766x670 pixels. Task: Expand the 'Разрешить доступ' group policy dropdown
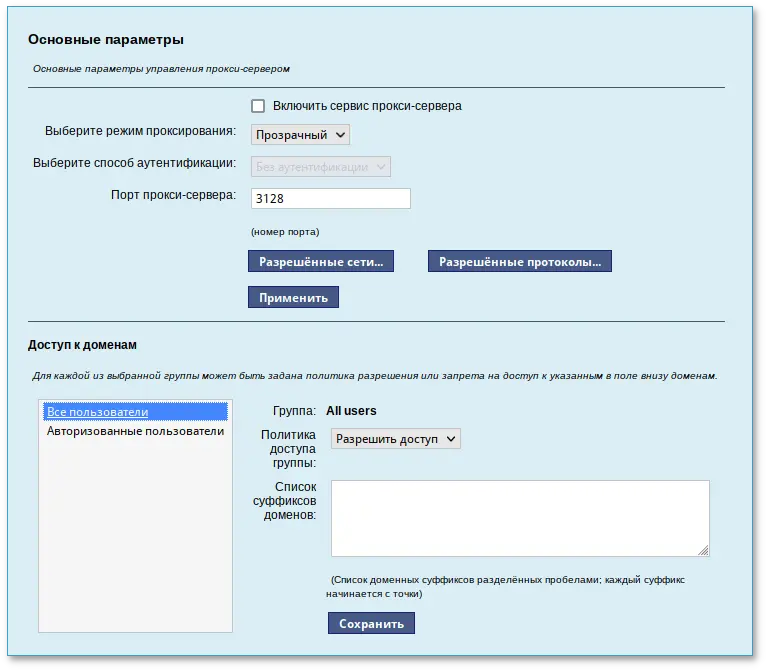click(395, 439)
